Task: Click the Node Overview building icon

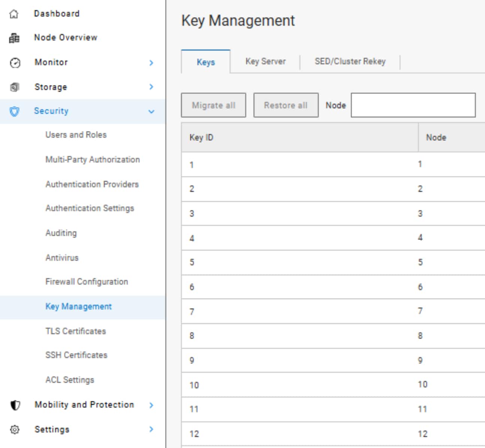Action: click(x=14, y=38)
